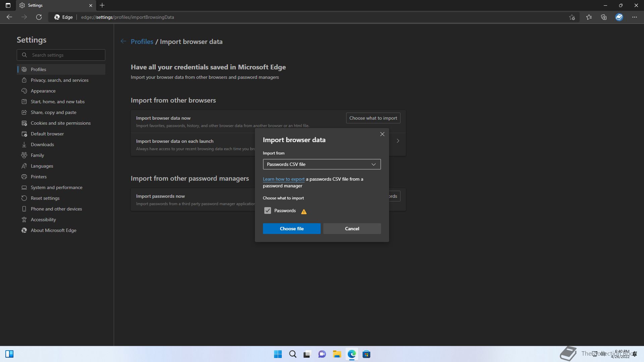Open About Microsoft Edge
644x362 pixels.
tap(61, 230)
